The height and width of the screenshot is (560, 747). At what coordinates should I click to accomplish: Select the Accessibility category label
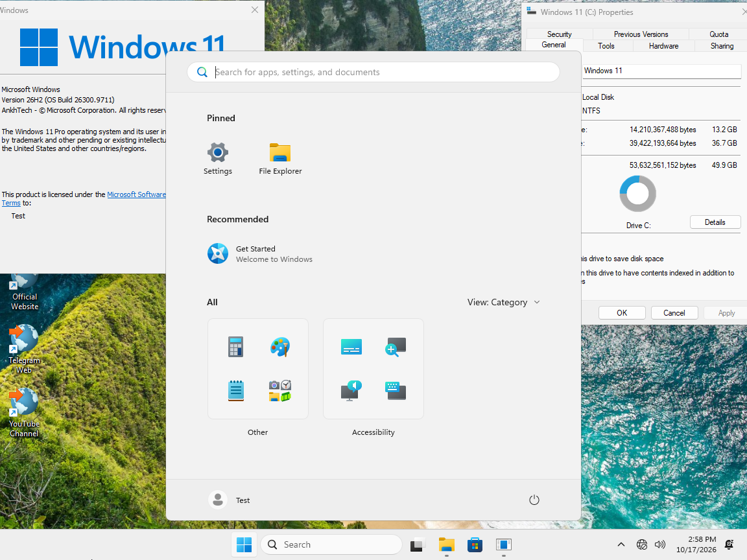point(373,432)
